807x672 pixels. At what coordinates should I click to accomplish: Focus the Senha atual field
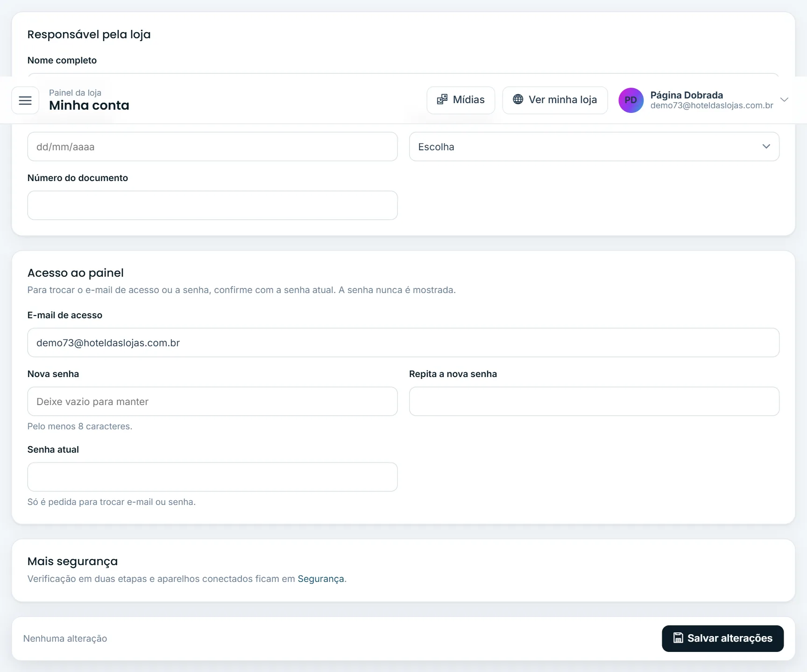pyautogui.click(x=212, y=477)
